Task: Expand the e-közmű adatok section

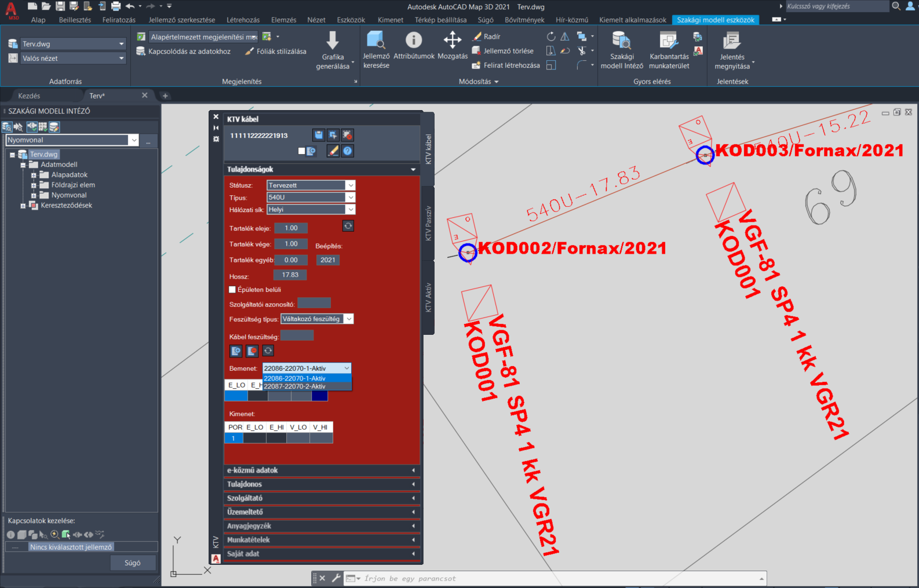Action: (322, 470)
